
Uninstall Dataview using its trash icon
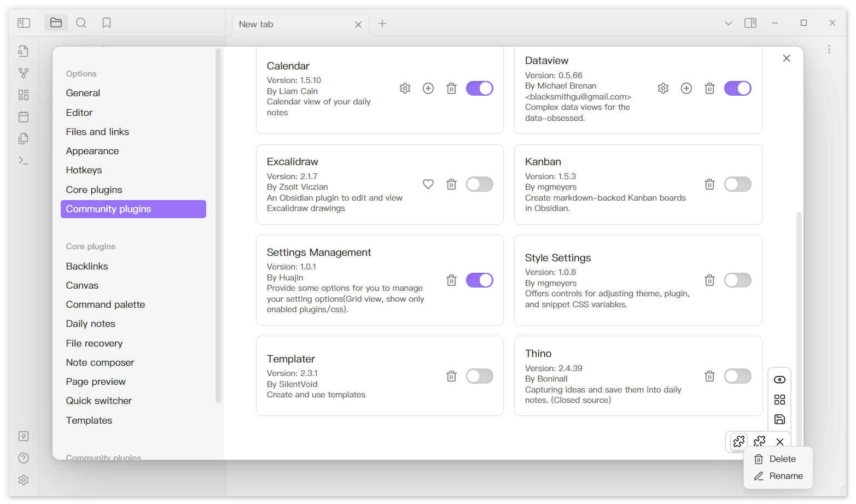pyautogui.click(x=709, y=89)
